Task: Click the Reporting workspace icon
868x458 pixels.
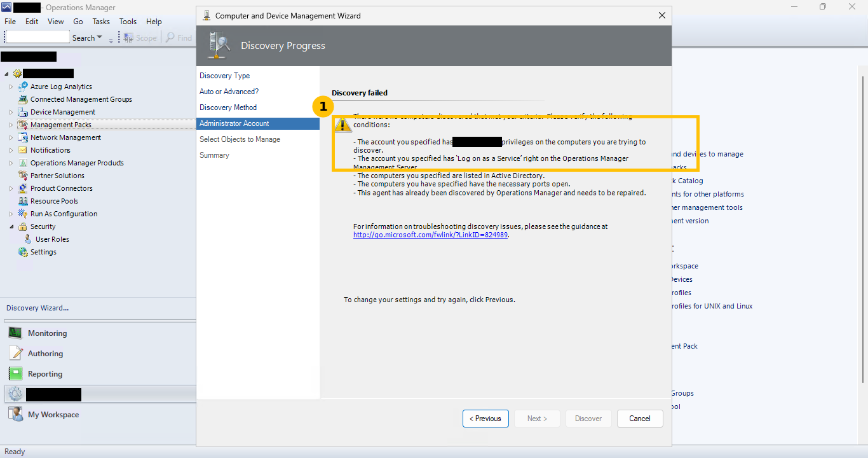Action: 15,373
